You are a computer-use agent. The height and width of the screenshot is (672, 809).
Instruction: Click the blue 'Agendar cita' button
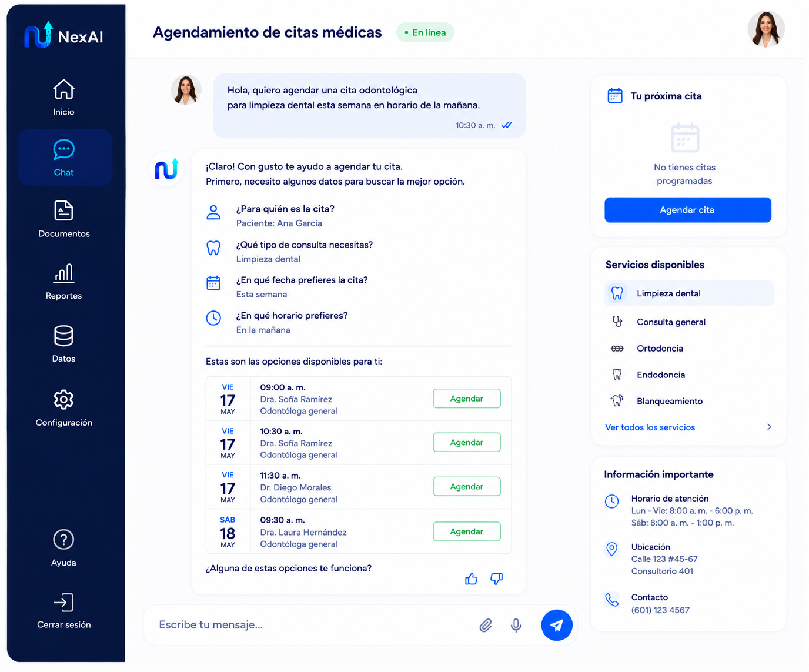[x=688, y=210]
